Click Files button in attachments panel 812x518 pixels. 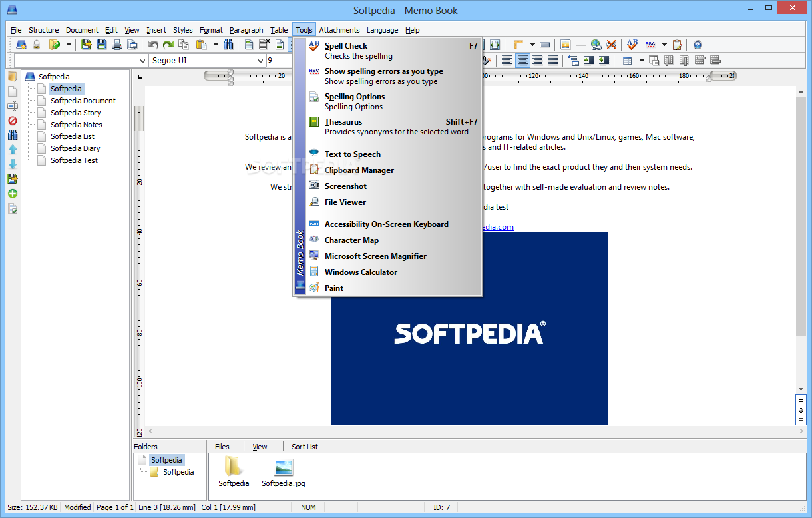point(222,447)
